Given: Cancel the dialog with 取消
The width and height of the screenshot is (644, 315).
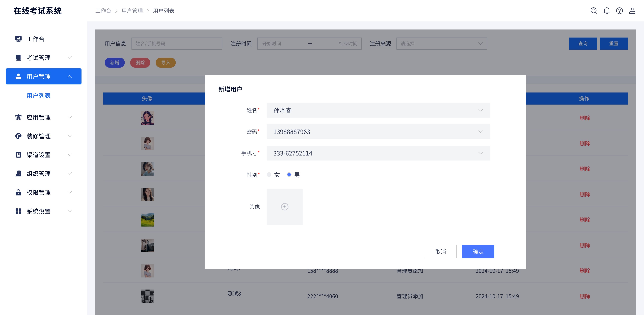Looking at the screenshot, I should tap(441, 251).
